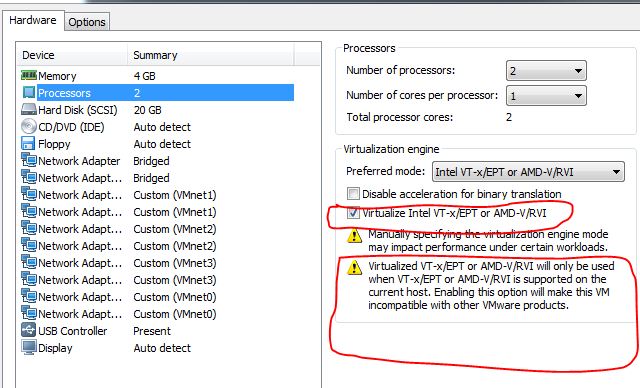Click the Summary column header

(211, 55)
